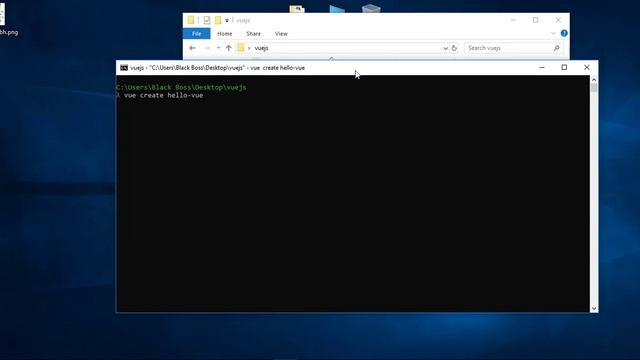Click console scrollbar up arrow
The image size is (640, 360).
point(594,80)
